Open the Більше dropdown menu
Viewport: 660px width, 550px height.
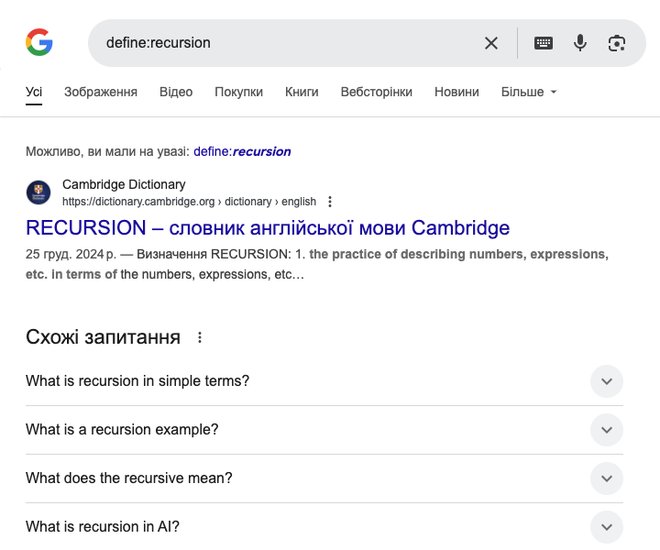(x=529, y=92)
